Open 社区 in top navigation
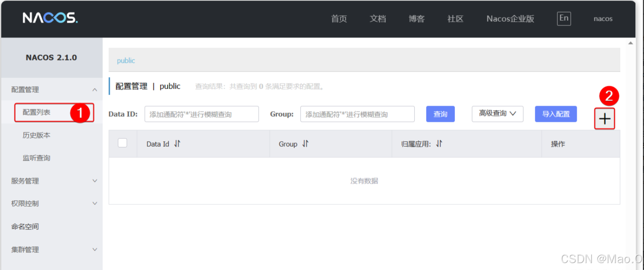 (x=455, y=19)
